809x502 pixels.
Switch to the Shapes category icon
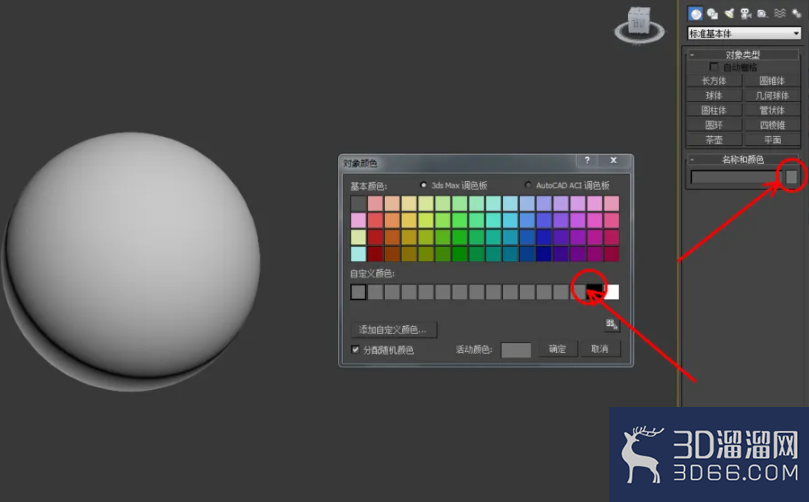click(x=713, y=14)
